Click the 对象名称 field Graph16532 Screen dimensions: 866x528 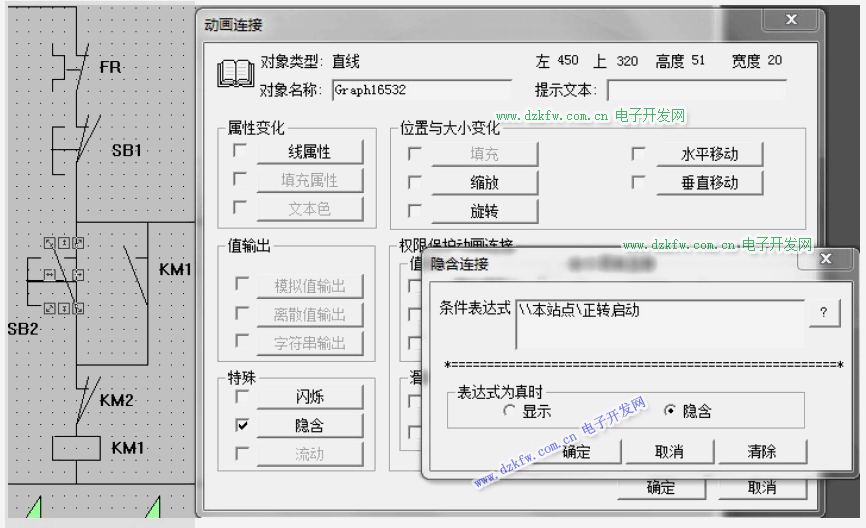(x=420, y=90)
